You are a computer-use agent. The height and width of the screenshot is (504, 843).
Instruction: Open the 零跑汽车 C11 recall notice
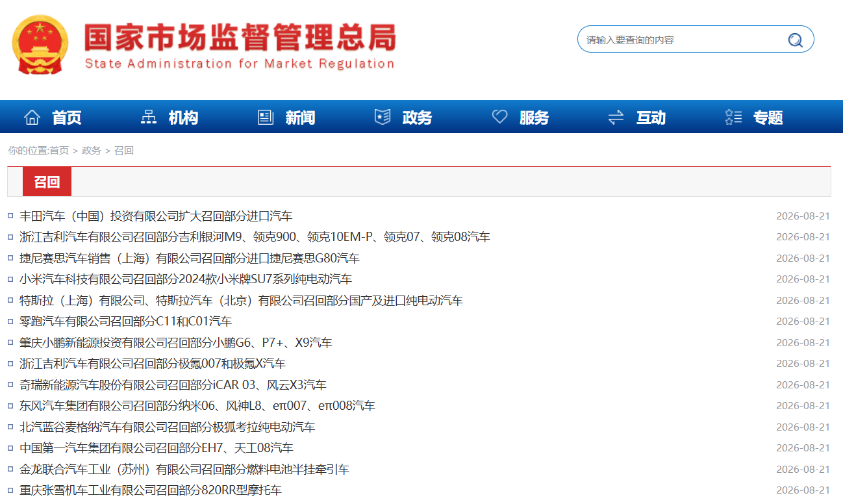(x=125, y=321)
